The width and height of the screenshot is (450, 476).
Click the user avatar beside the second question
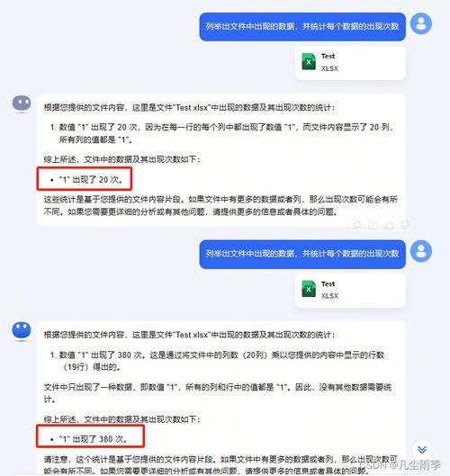click(421, 251)
